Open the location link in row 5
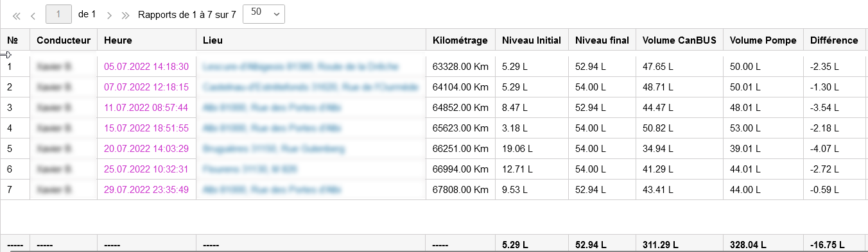The image size is (868, 252). 273,149
